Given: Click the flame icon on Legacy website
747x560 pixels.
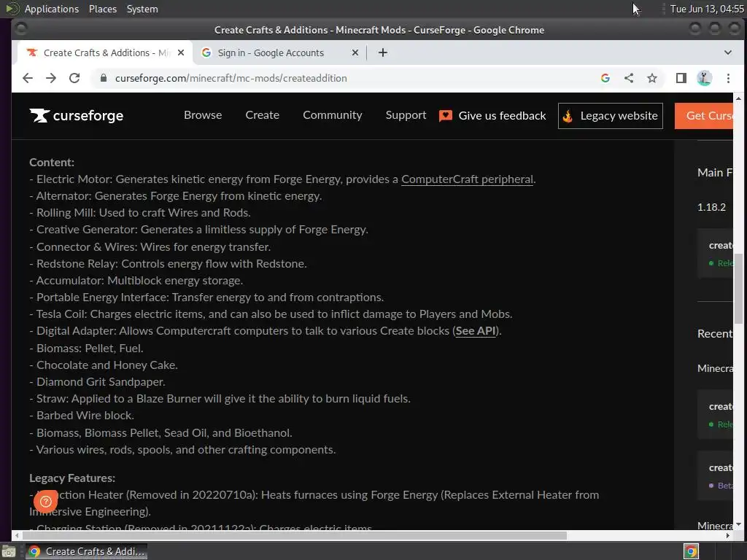Looking at the screenshot, I should tap(568, 116).
